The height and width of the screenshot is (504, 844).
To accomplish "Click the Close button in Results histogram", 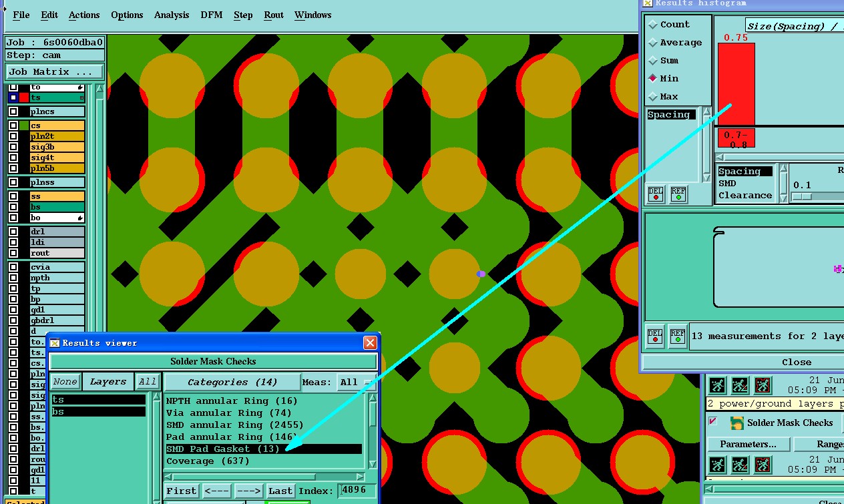I will [743, 362].
